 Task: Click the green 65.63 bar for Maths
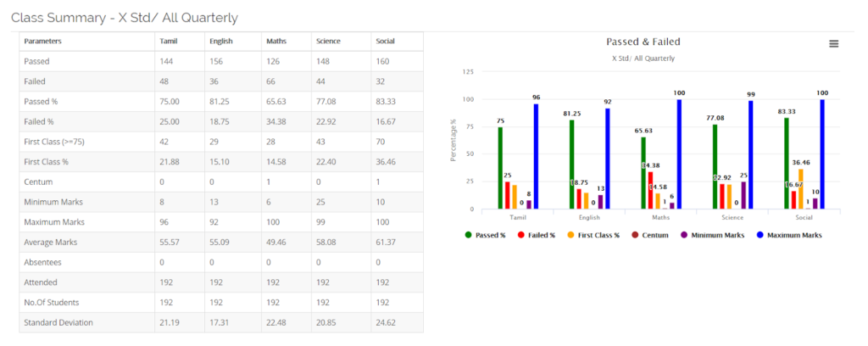click(x=643, y=173)
